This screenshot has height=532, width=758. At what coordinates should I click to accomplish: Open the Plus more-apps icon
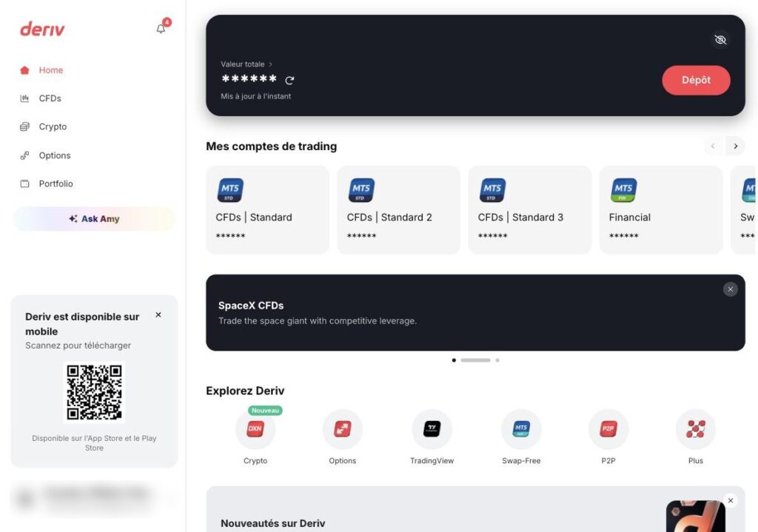point(696,429)
